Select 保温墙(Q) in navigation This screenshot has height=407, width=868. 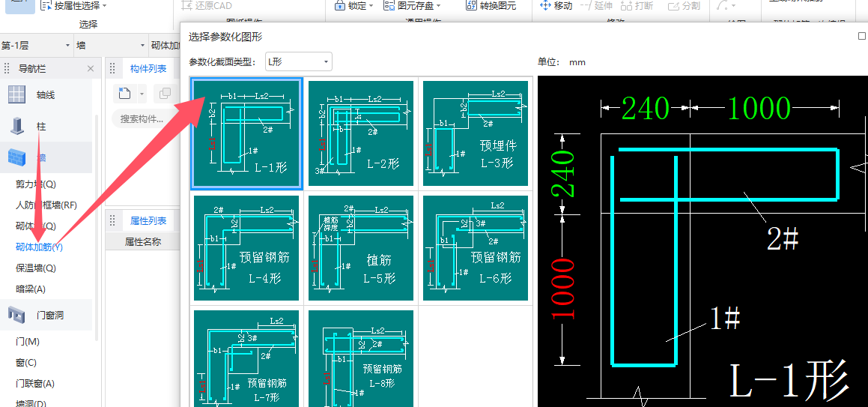coord(36,268)
